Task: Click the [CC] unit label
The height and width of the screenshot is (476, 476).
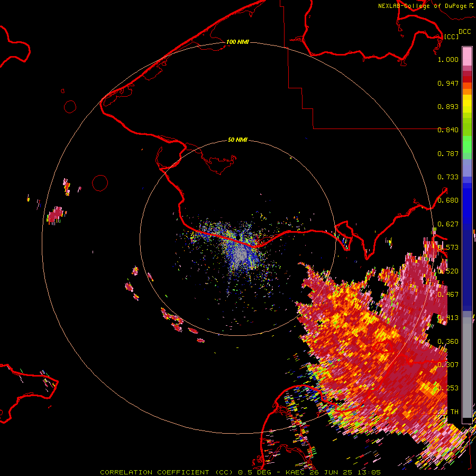Action: 451,36
